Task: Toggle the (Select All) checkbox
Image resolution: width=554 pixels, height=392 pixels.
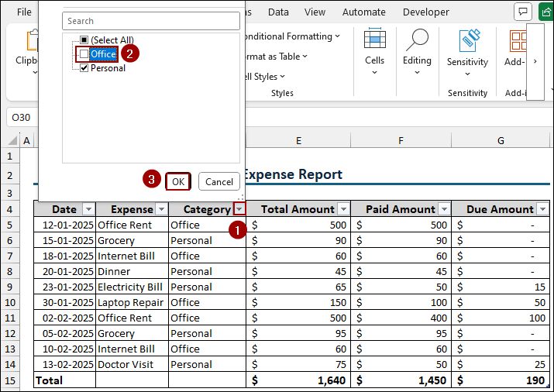Action: tap(84, 40)
